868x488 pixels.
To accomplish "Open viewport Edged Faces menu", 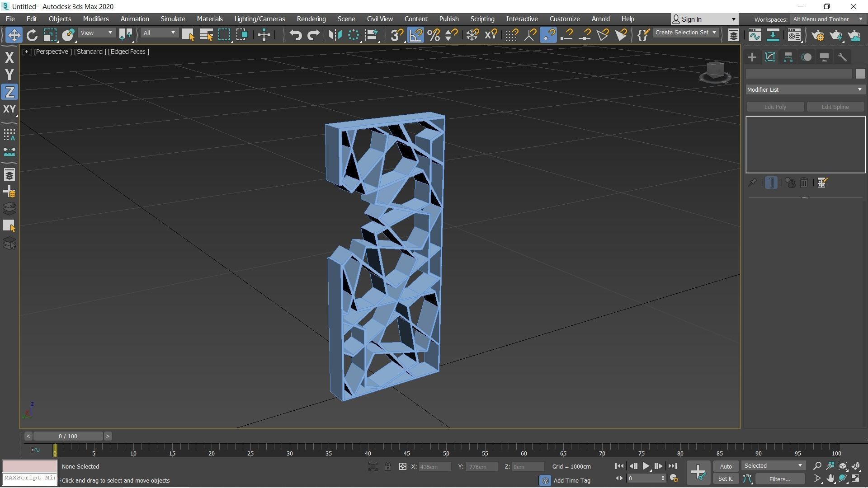I will click(x=128, y=52).
